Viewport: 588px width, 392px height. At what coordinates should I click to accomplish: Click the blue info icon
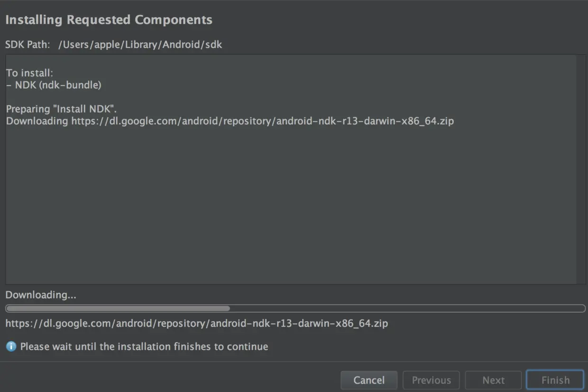click(x=11, y=346)
